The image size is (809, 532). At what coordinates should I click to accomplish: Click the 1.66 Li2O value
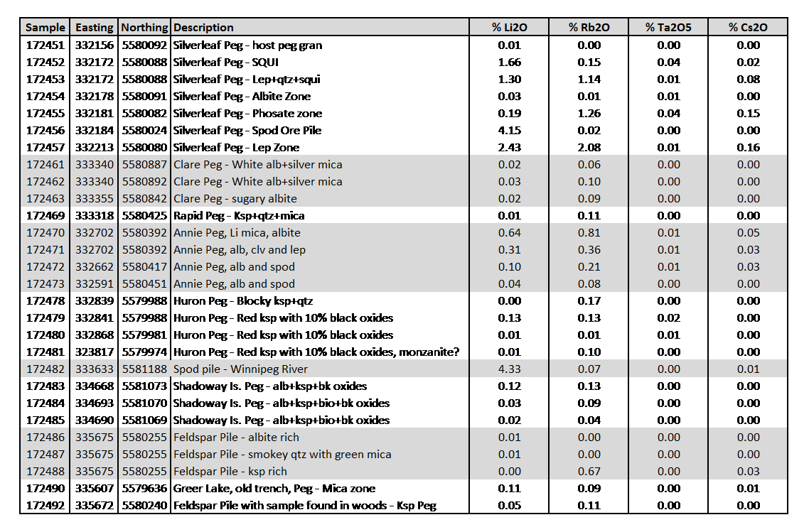click(509, 63)
